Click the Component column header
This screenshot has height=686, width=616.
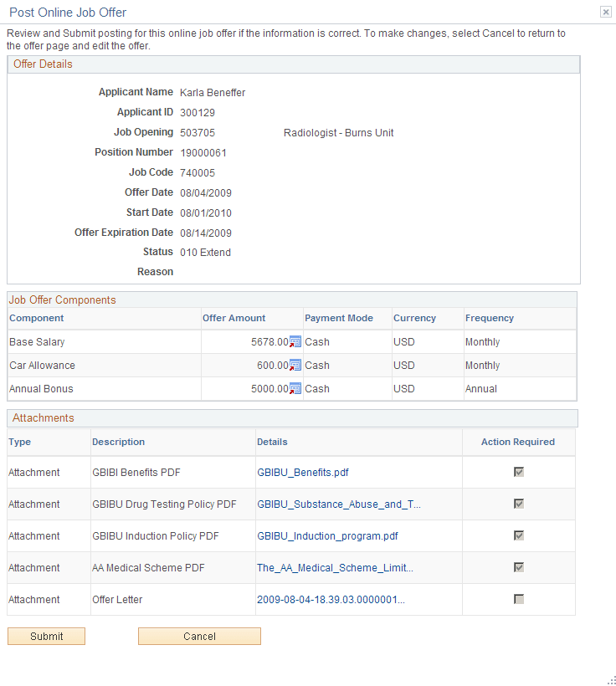click(32, 318)
